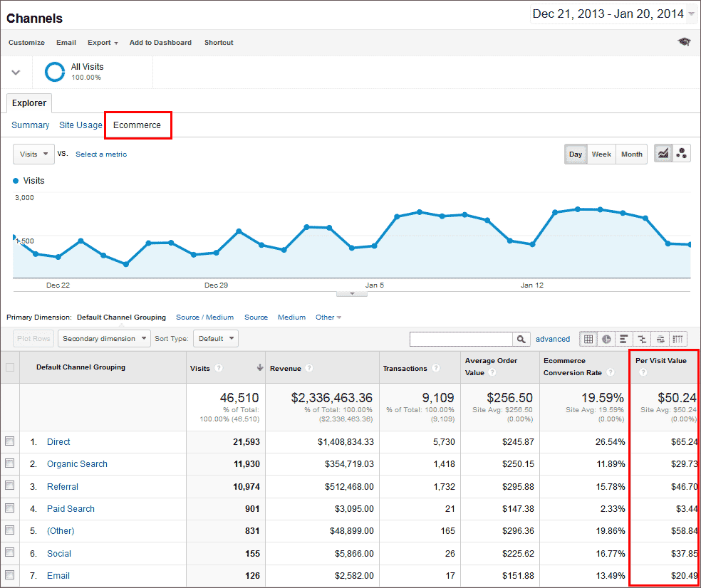Select the performance bar view icon
701x588 pixels.
coord(624,339)
